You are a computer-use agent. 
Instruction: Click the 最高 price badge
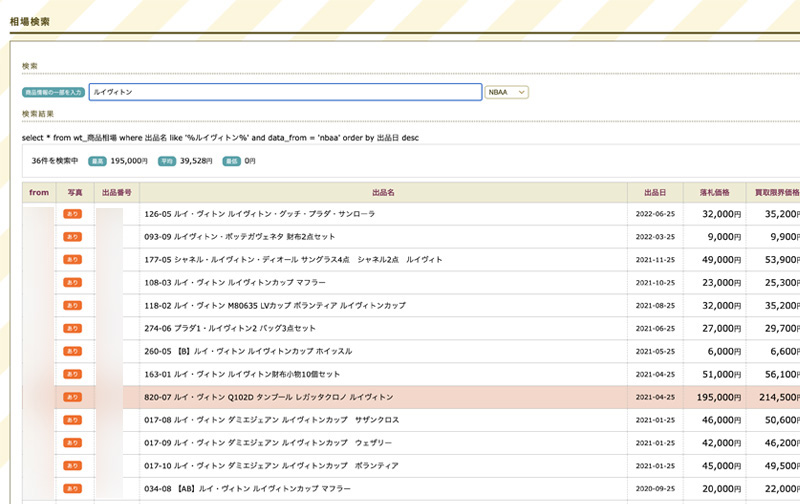(97, 161)
